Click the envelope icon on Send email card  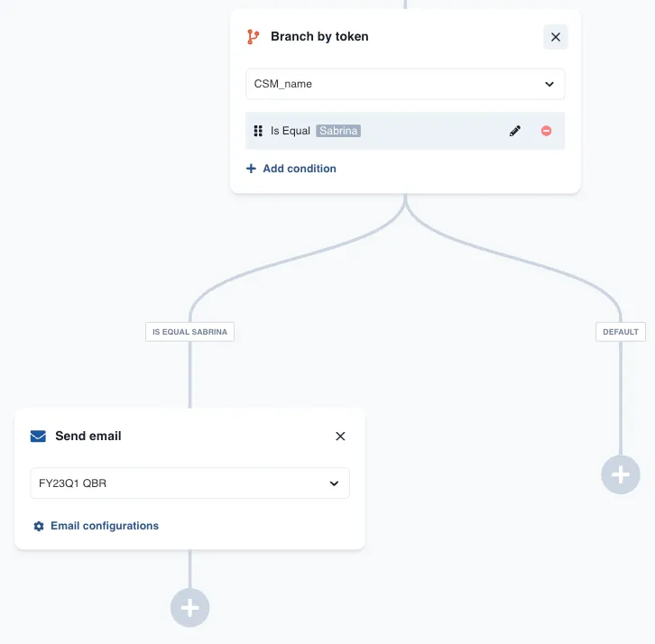38,437
